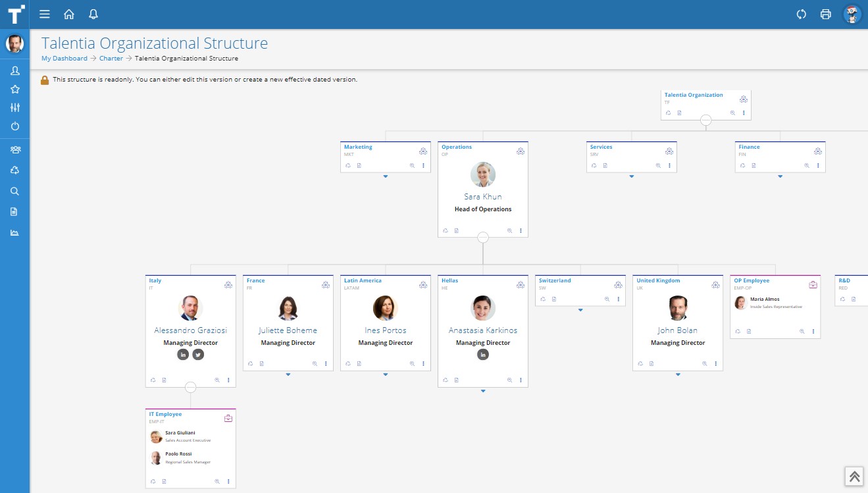Open the people group icon in sidebar
The height and width of the screenshot is (493, 868).
14,149
